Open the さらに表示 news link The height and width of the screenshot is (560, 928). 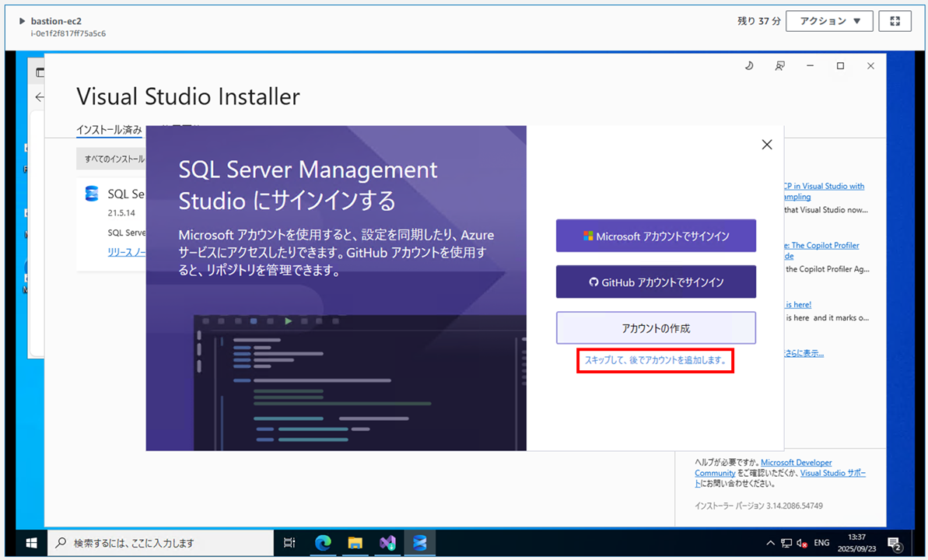[x=804, y=353]
